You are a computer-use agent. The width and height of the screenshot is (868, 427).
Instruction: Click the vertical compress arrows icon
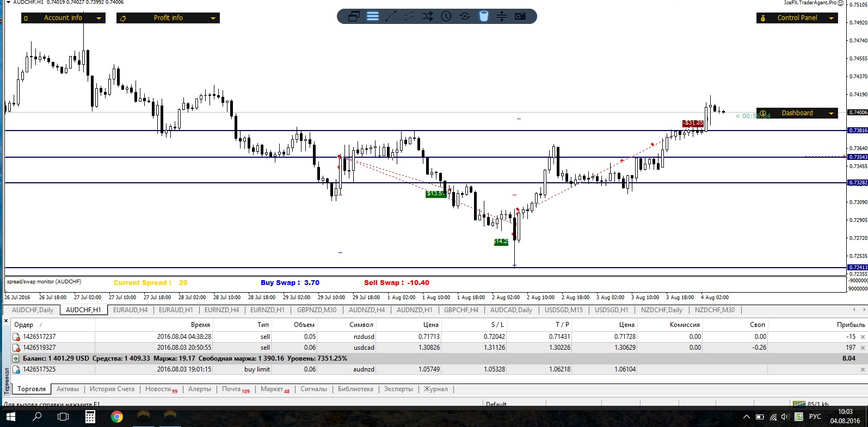[502, 16]
